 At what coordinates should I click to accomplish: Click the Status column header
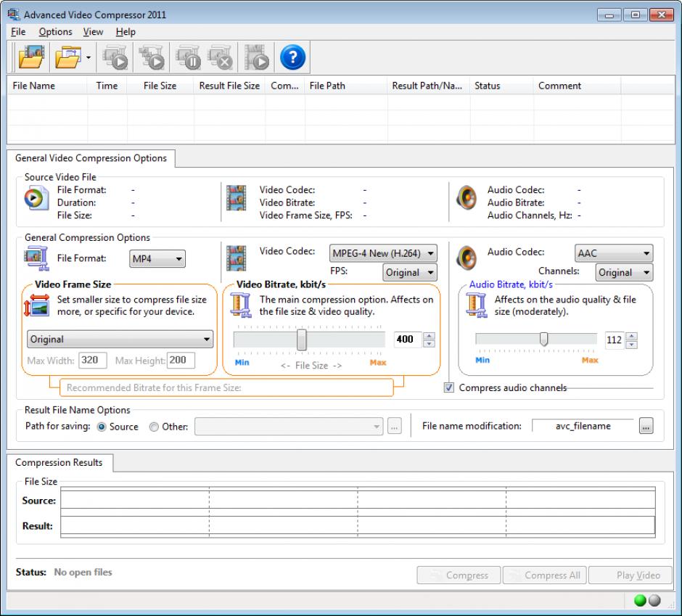coord(501,86)
